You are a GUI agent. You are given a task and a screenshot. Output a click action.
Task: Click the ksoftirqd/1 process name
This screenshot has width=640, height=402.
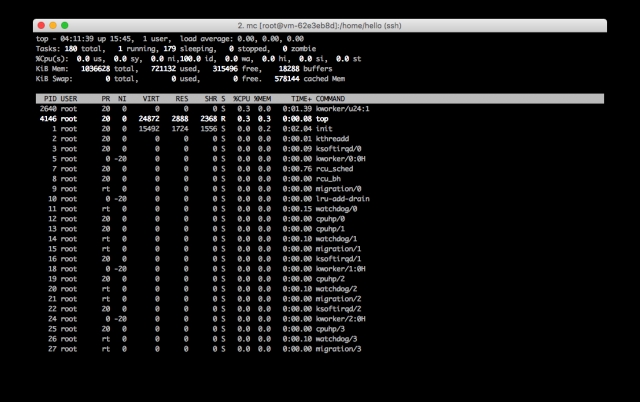[x=338, y=259]
